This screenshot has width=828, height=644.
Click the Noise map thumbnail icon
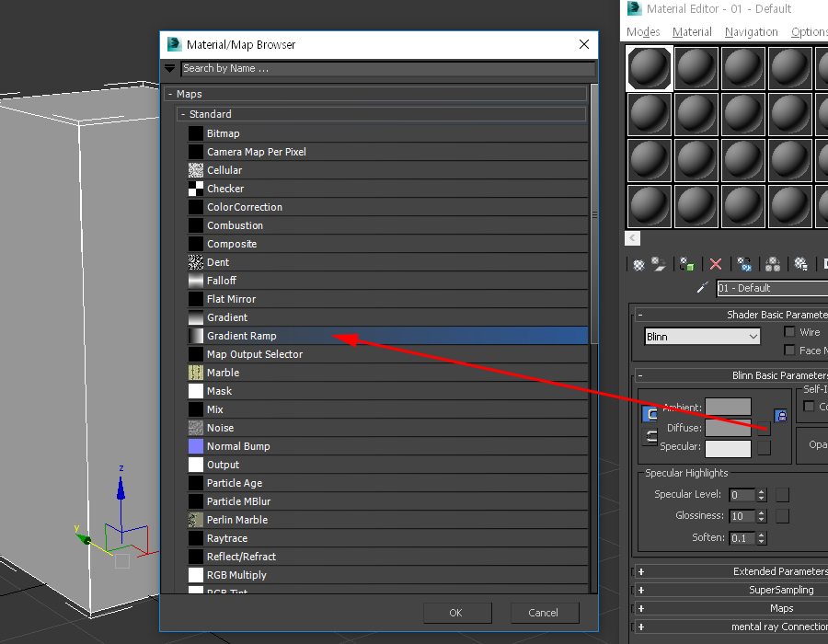[196, 428]
